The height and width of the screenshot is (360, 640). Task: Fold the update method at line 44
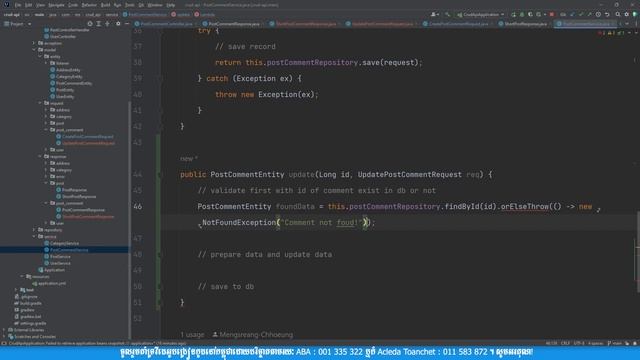coord(160,175)
